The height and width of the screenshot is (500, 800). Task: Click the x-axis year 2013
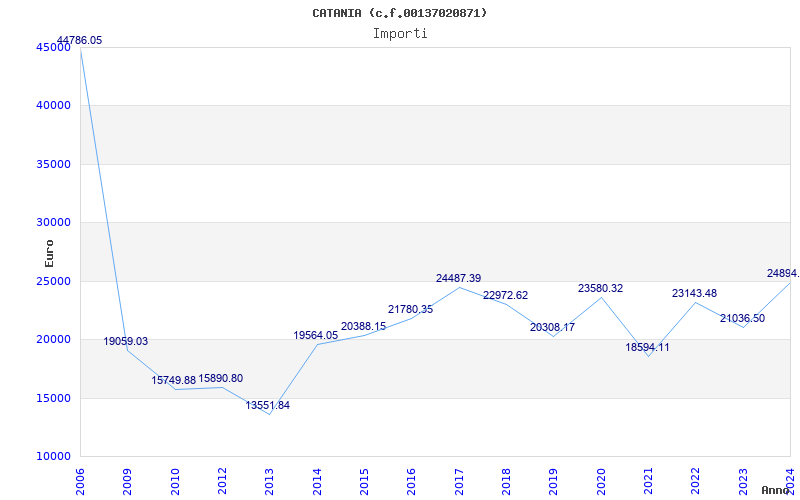pyautogui.click(x=269, y=481)
